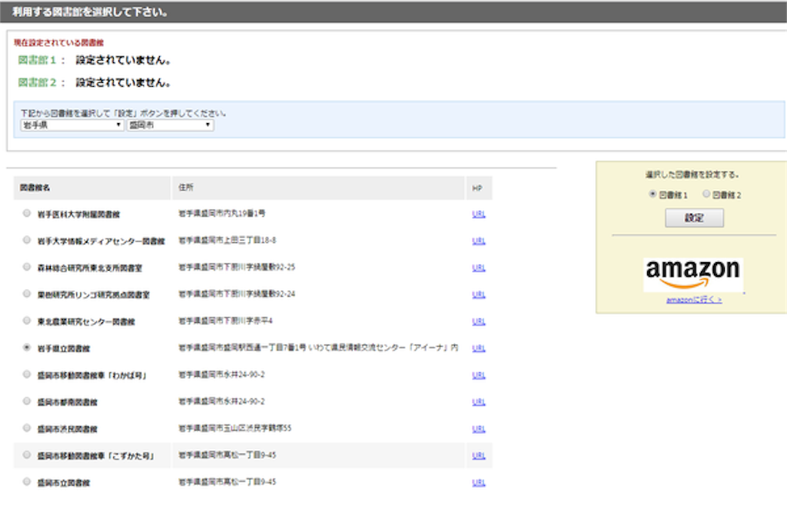Image resolution: width=787 pixels, height=532 pixels.
Task: Select radio for 盛岡市立図書館
Action: 27,482
